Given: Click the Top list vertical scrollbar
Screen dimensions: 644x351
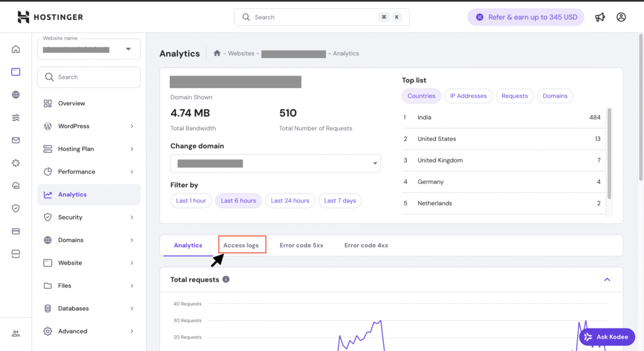Looking at the screenshot, I should coord(609,151).
